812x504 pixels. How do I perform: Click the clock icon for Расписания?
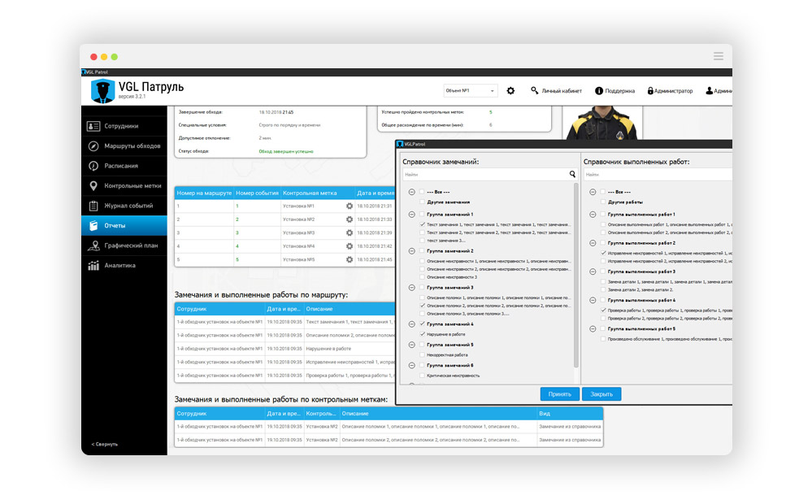pyautogui.click(x=93, y=166)
